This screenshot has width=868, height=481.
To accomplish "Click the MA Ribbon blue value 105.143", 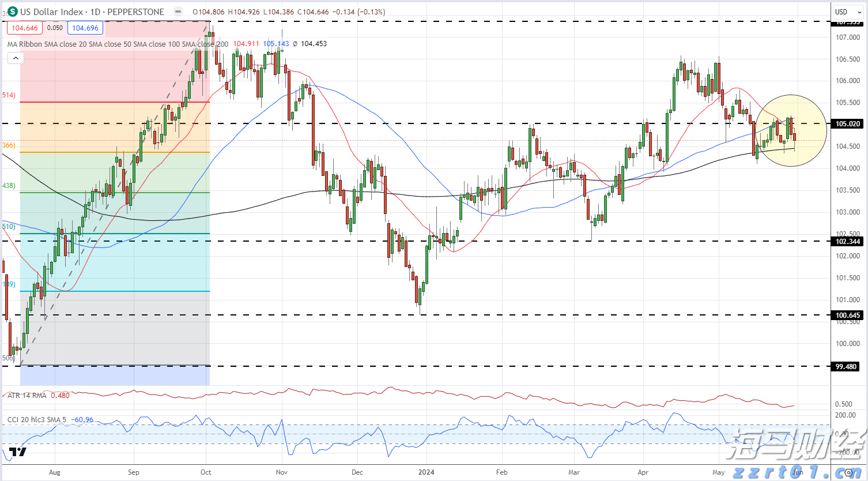I will point(276,44).
